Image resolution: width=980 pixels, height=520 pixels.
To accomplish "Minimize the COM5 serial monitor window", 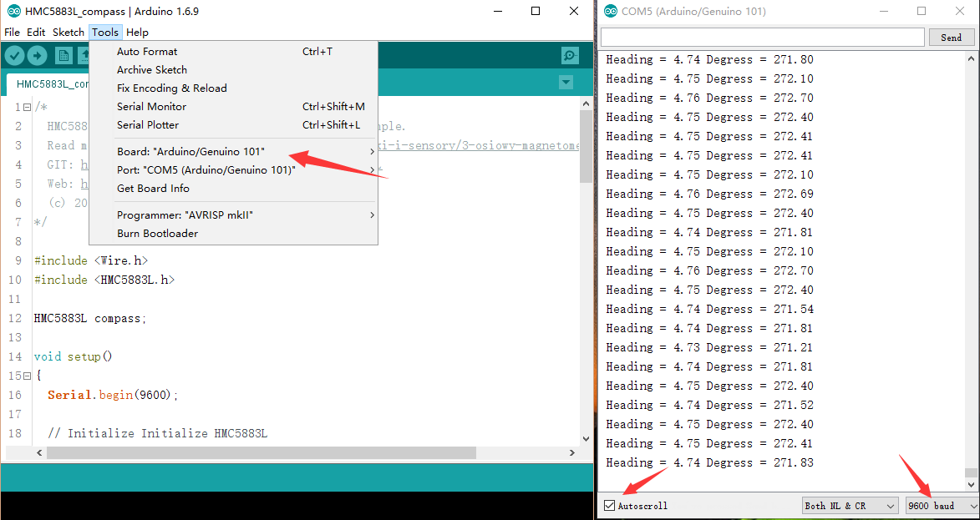I will pyautogui.click(x=883, y=11).
